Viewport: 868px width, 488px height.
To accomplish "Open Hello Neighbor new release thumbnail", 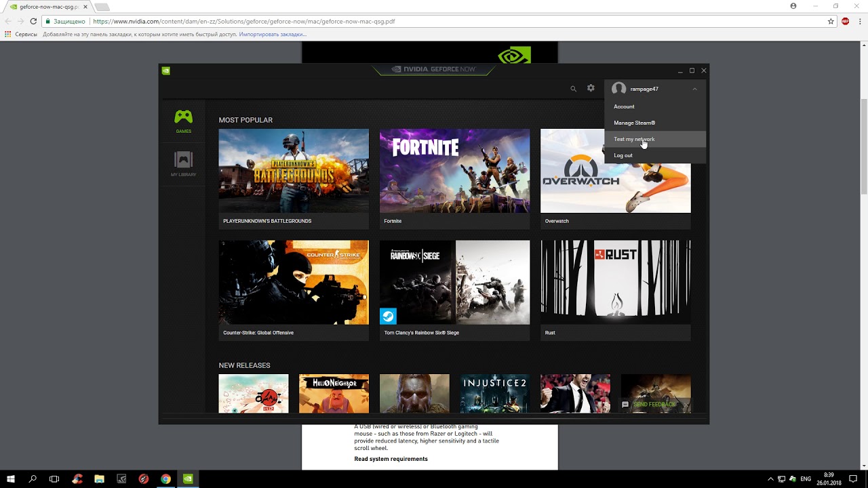I will (334, 393).
